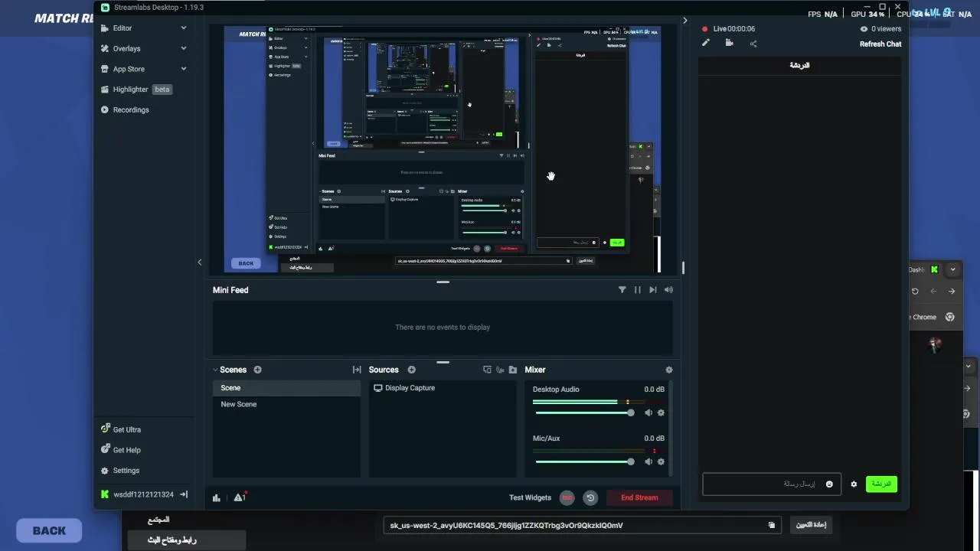Share the stream with share icon
Viewport: 980px width, 551px height.
pos(753,44)
